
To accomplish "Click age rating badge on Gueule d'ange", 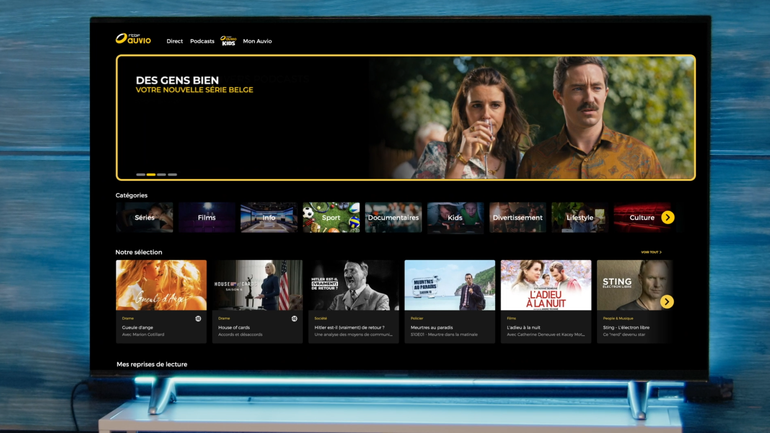I will point(198,319).
